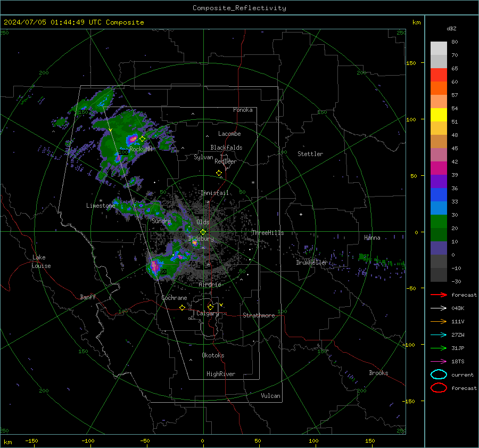Image resolution: width=479 pixels, height=448 pixels.
Task: Click the Vulcan label
Action: tap(270, 396)
